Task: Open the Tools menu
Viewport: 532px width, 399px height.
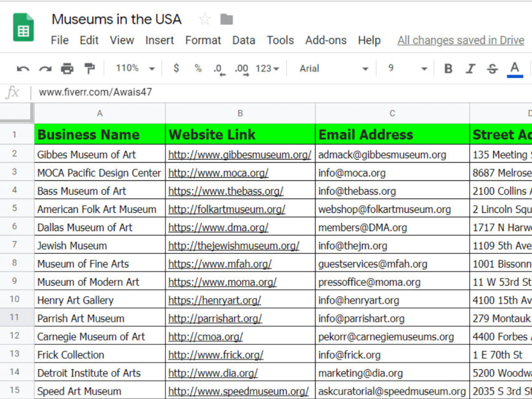Action: tap(280, 40)
